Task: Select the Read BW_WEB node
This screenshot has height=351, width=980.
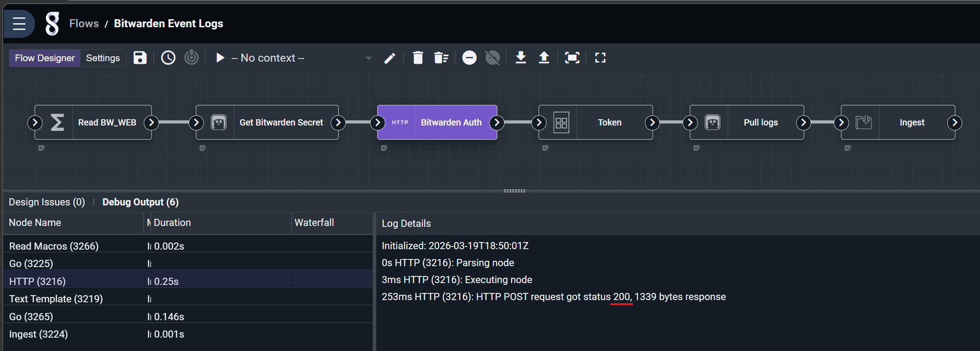Action: tap(93, 122)
